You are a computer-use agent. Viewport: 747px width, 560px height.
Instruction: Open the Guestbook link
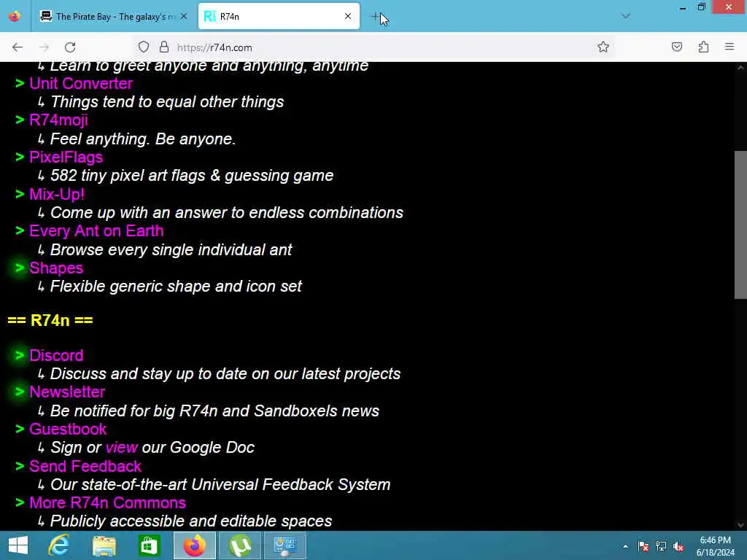pos(68,429)
